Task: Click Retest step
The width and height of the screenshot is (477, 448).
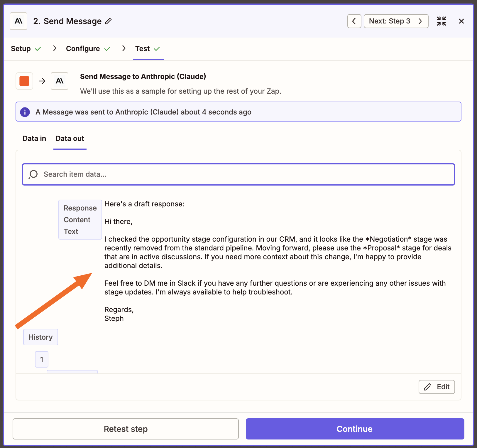Action: [x=126, y=429]
